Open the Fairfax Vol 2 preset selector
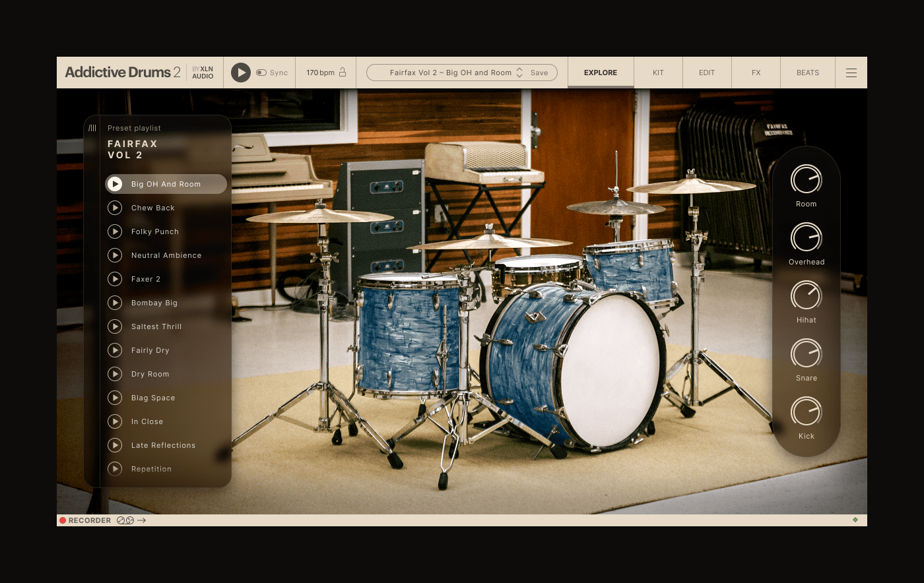This screenshot has height=583, width=924. (450, 73)
